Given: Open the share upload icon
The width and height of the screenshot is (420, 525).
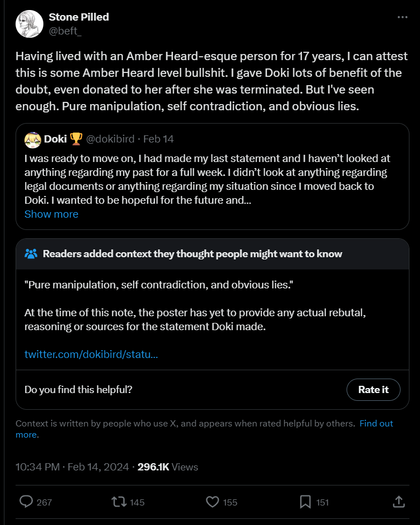Looking at the screenshot, I should click(399, 502).
